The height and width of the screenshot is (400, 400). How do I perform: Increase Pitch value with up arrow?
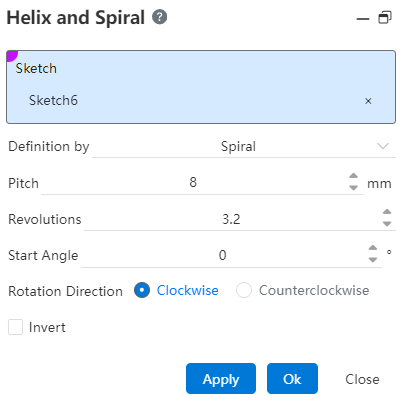coord(353,176)
